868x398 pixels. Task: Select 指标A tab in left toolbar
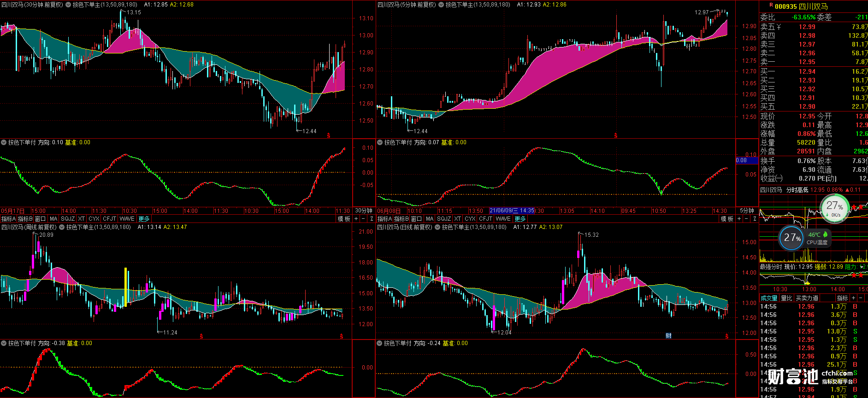8,219
